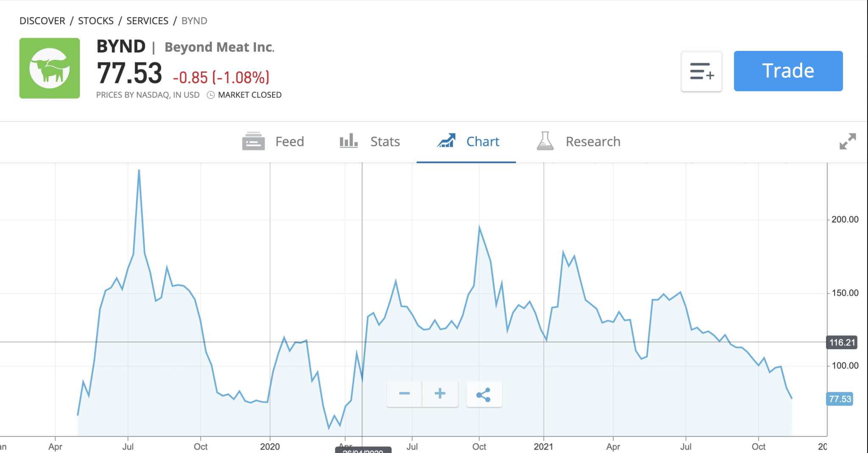Navigate to SERVICES breadcrumb
Image resolution: width=868 pixels, height=453 pixels.
[x=147, y=21]
